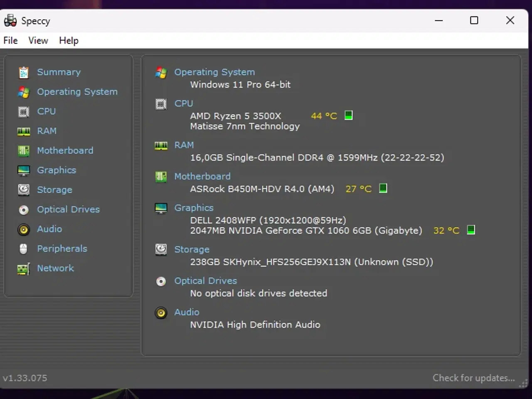Open the Network section via its icon

click(x=24, y=268)
